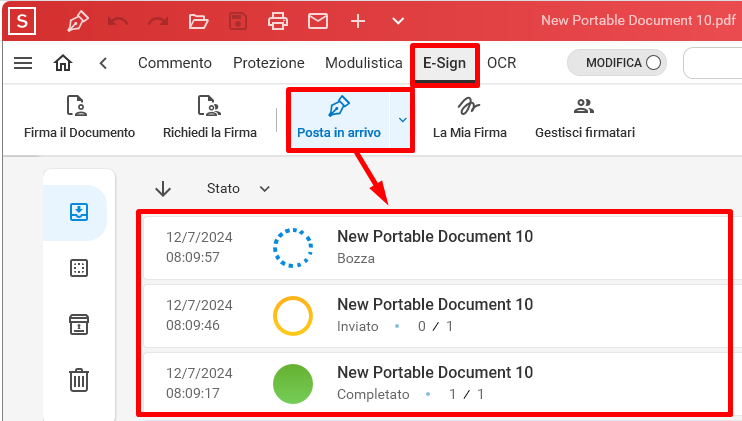
Task: Open the Commento tab
Action: click(175, 63)
